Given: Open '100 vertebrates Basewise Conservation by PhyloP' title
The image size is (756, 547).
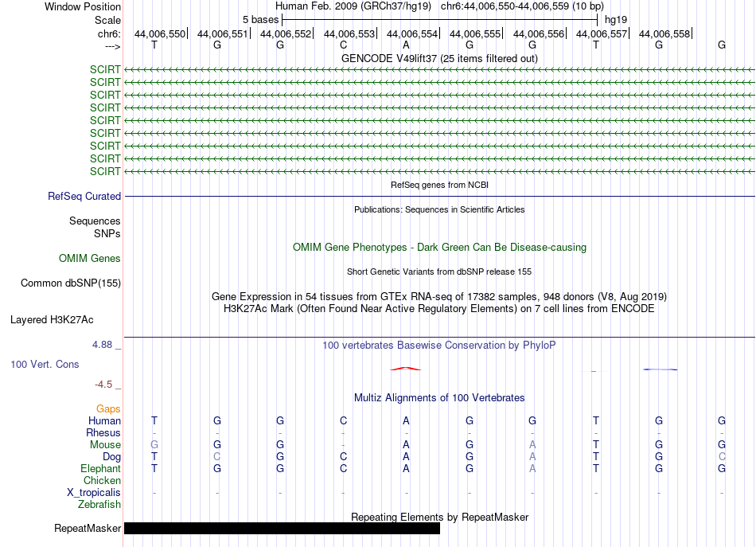Looking at the screenshot, I should 439,345.
